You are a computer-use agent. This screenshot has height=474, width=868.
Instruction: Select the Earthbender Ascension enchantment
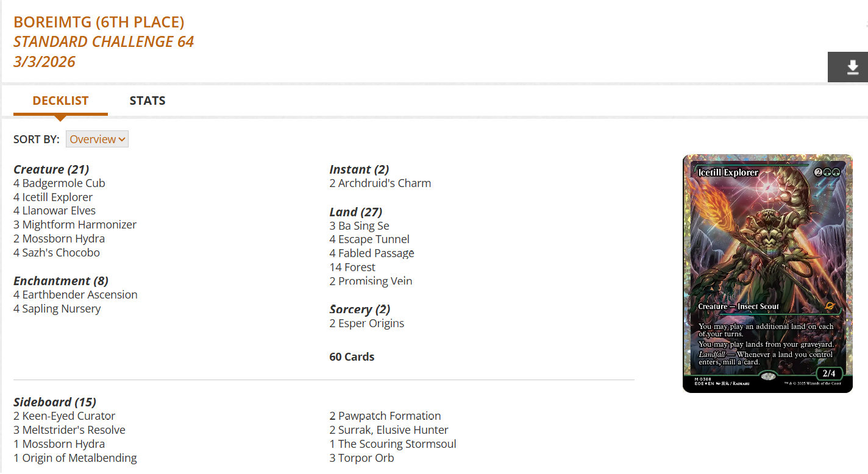(x=80, y=294)
